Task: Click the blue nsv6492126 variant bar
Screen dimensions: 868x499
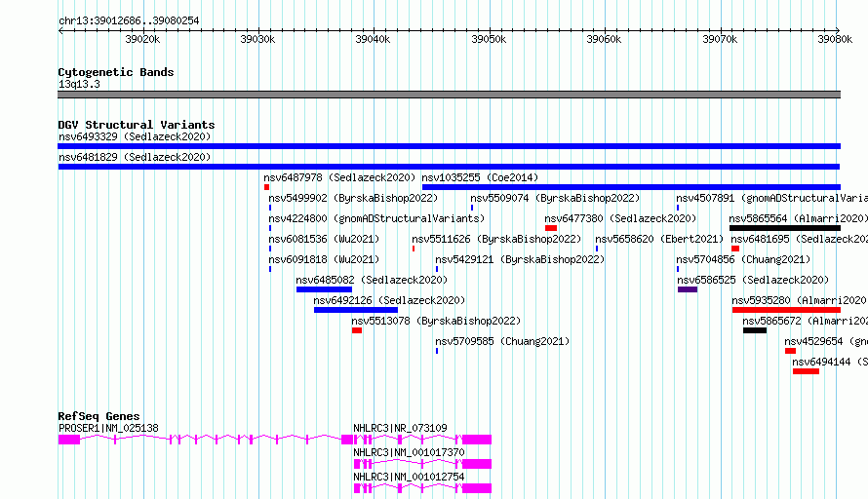Action: pos(355,310)
